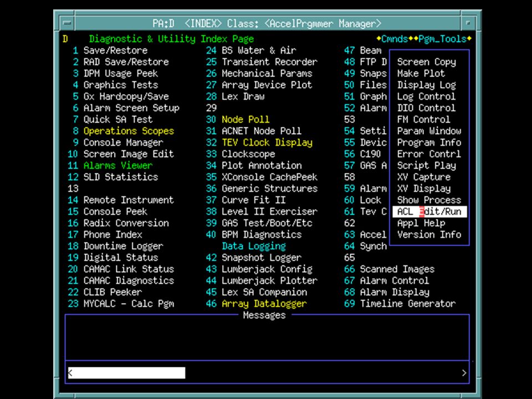This screenshot has height=399, width=532.
Task: Open Array Device Plot
Action: tap(267, 85)
